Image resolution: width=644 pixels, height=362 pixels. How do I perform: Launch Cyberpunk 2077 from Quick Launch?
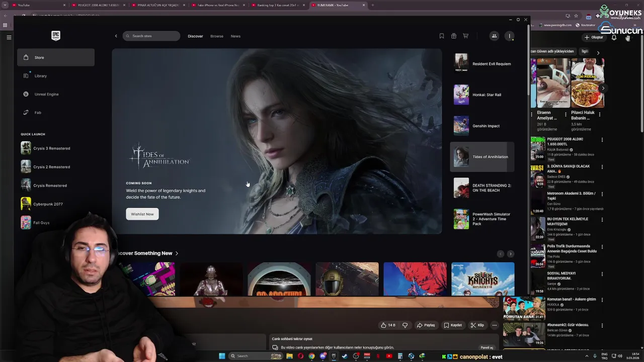tap(42, 204)
